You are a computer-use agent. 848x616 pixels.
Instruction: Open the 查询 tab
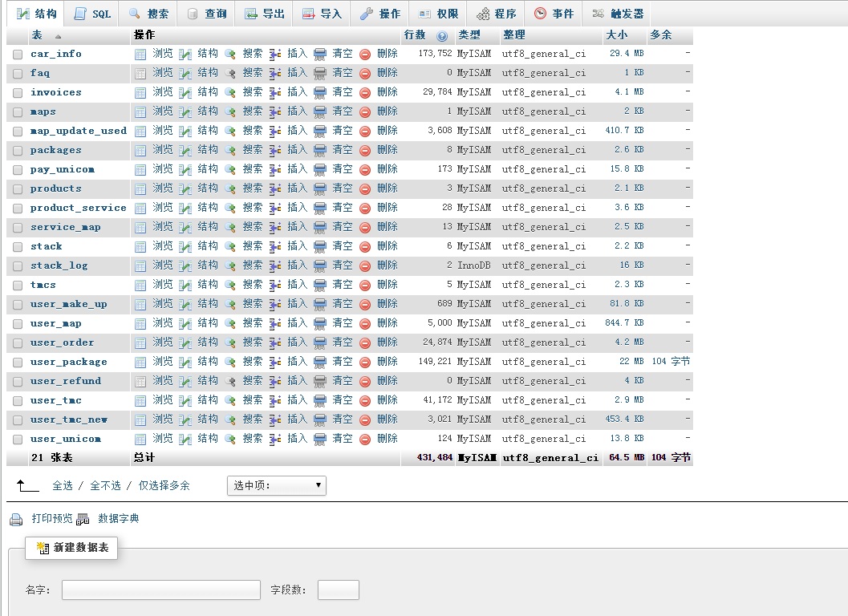[207, 14]
